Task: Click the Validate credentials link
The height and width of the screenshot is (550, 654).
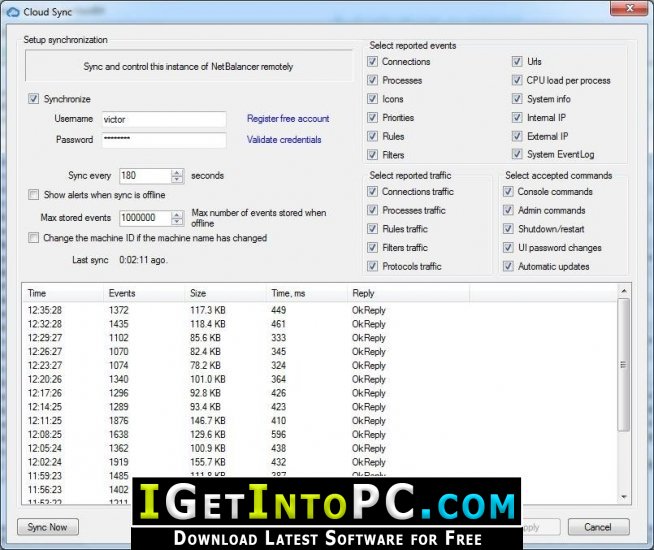Action: [284, 140]
